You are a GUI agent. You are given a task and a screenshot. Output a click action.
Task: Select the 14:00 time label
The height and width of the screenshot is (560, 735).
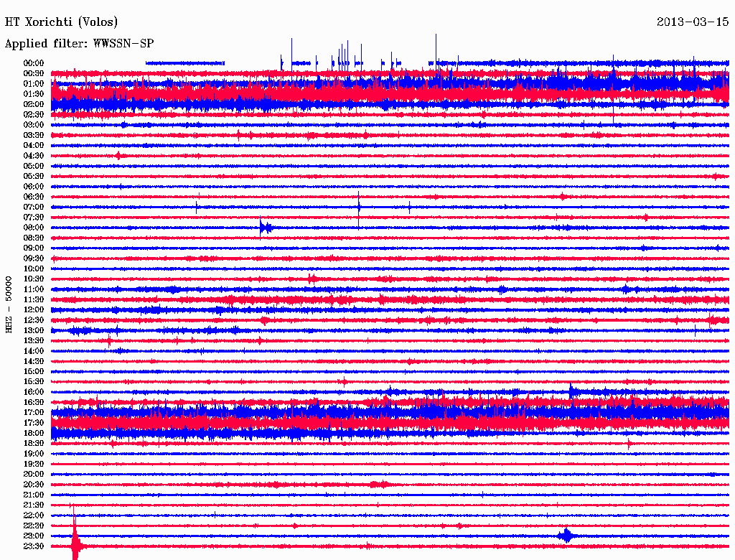[34, 351]
